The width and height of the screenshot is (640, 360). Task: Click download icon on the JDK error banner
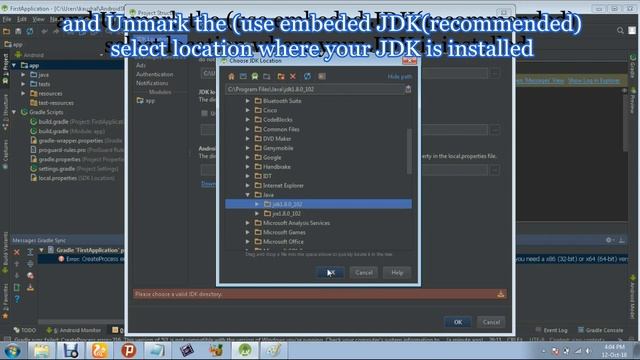tap(500, 294)
